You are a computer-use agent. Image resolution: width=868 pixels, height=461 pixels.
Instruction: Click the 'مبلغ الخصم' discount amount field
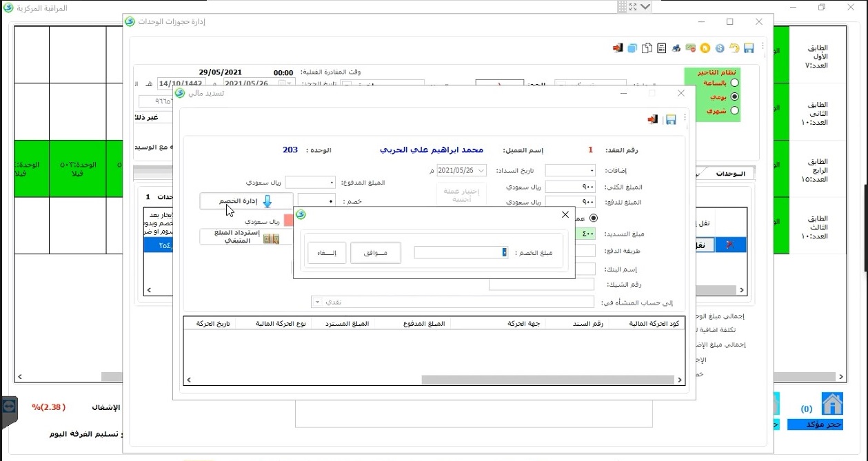(x=461, y=253)
